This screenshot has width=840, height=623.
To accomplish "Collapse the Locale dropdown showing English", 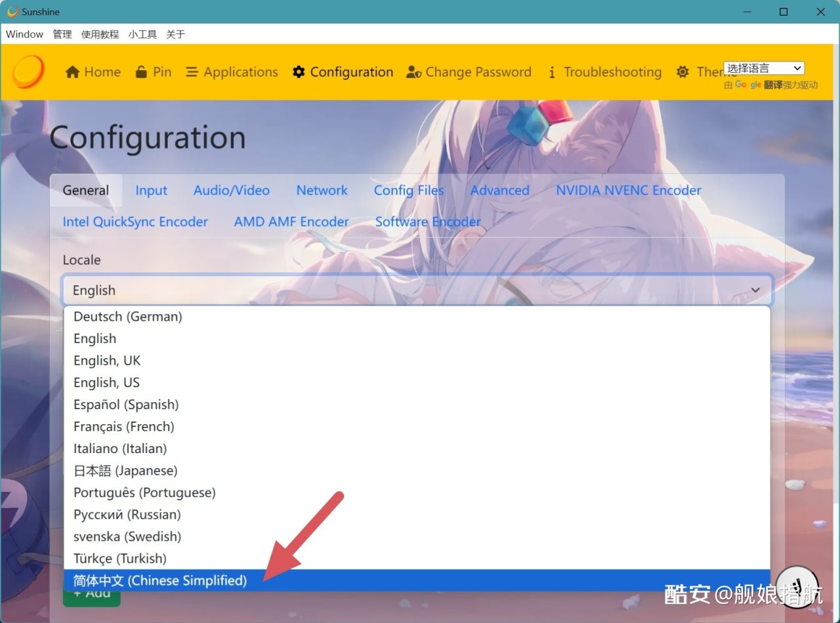I will tap(417, 290).
